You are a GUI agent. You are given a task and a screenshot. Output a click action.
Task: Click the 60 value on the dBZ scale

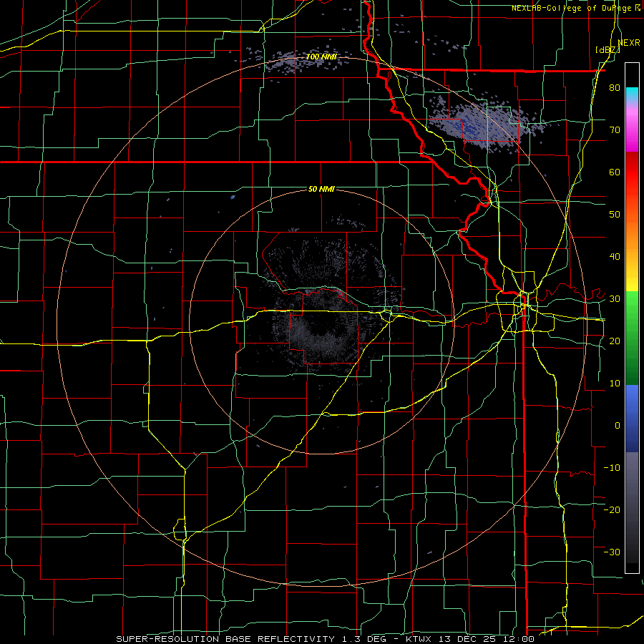(615, 172)
